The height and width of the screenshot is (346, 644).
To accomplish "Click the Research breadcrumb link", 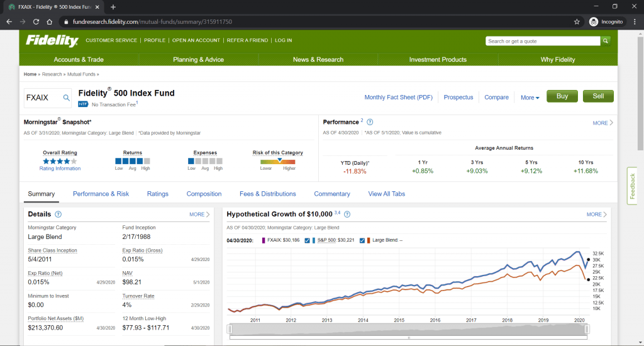I will pos(52,74).
